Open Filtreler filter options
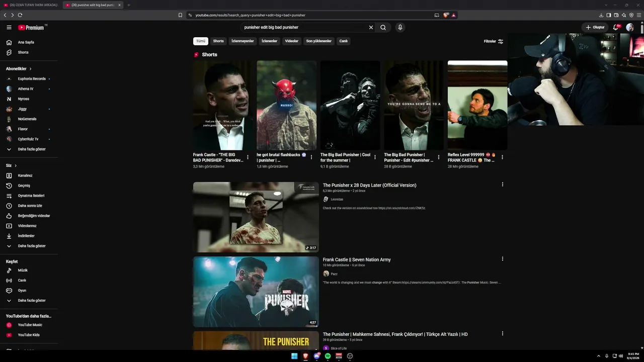 click(x=494, y=41)
